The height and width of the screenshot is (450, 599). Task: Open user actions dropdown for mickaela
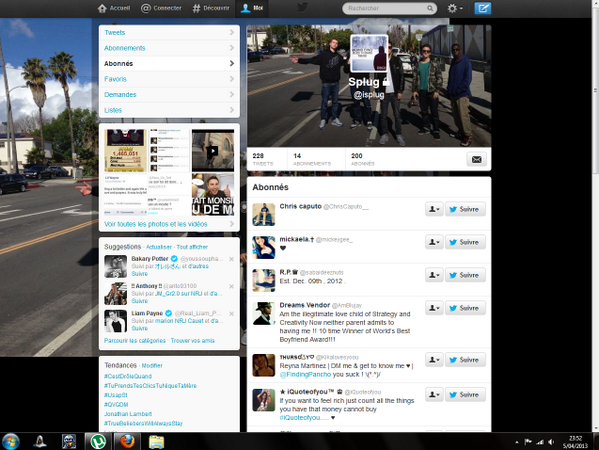434,242
